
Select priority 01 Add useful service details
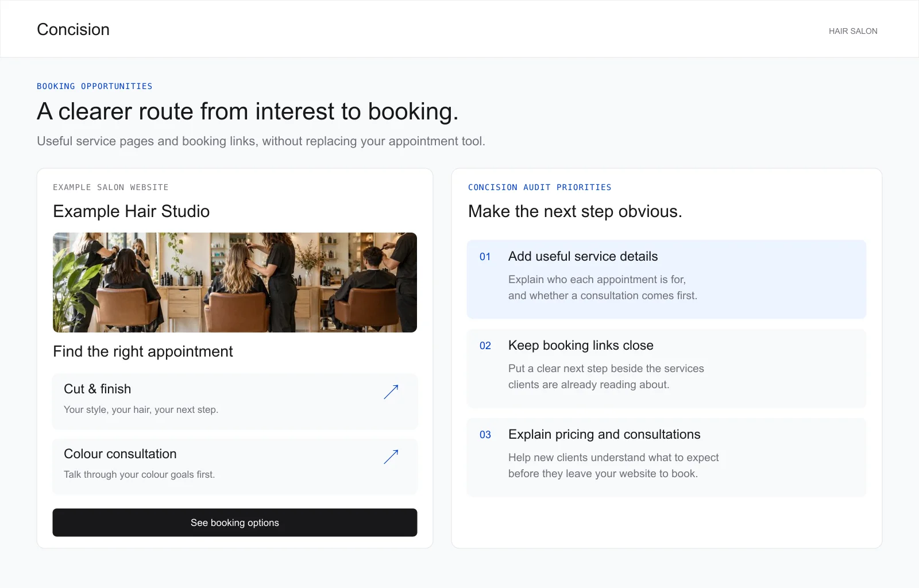[x=666, y=279]
